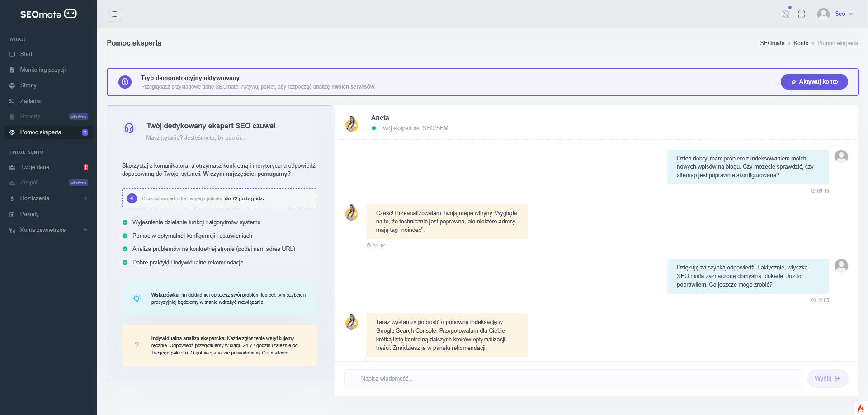Open the Seo user account dropdown
This screenshot has width=868, height=415.
click(x=835, y=14)
